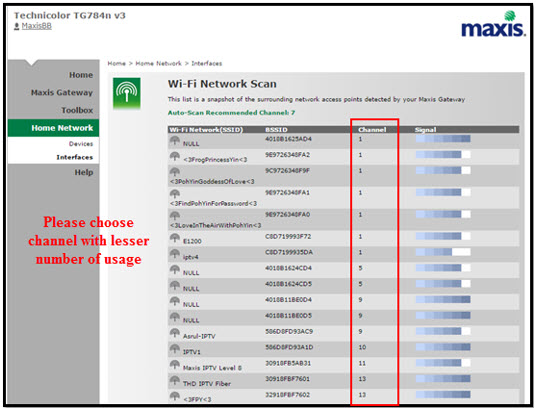Go to Home Network breadcrumb link

(159, 64)
